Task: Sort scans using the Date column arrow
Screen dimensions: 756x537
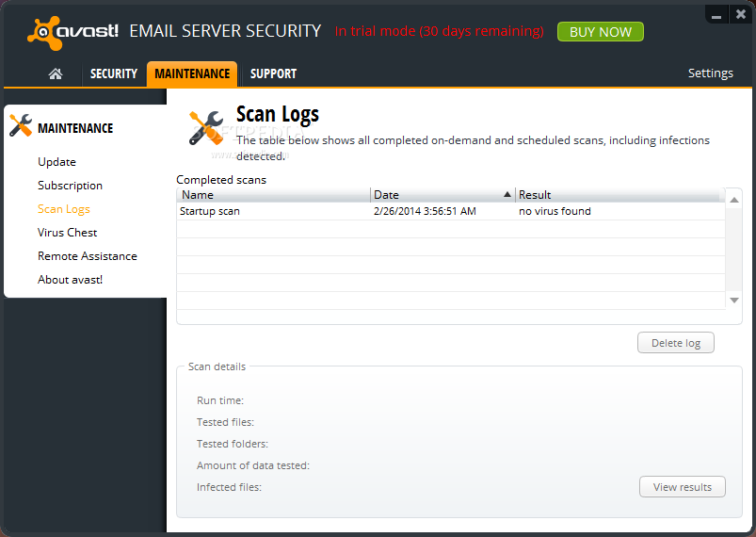Action: point(507,194)
